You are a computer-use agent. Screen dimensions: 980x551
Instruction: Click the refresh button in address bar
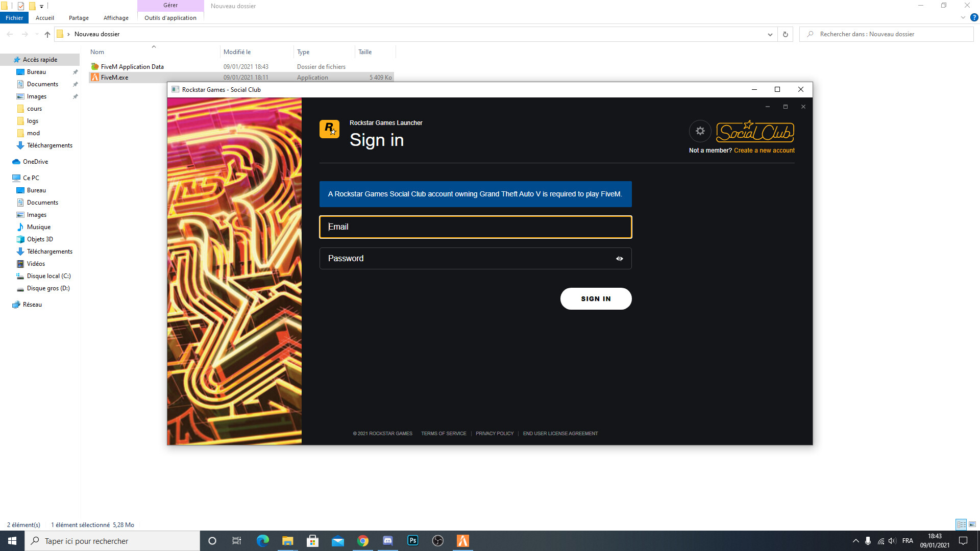click(785, 34)
